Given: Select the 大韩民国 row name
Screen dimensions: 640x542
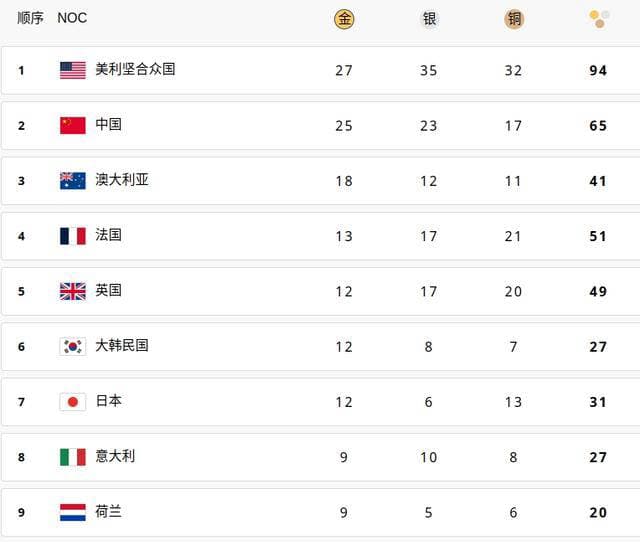Looking at the screenshot, I should (122, 345).
